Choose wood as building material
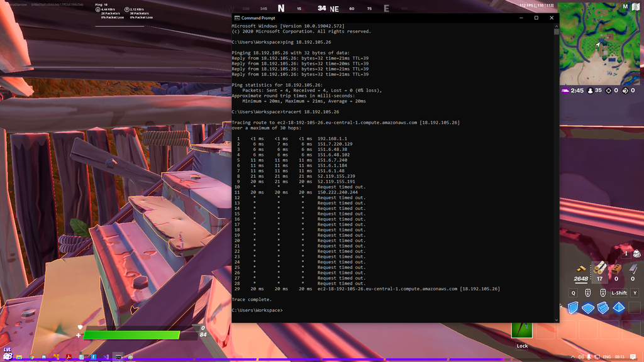Image resolution: width=644 pixels, height=362 pixels. (599, 269)
